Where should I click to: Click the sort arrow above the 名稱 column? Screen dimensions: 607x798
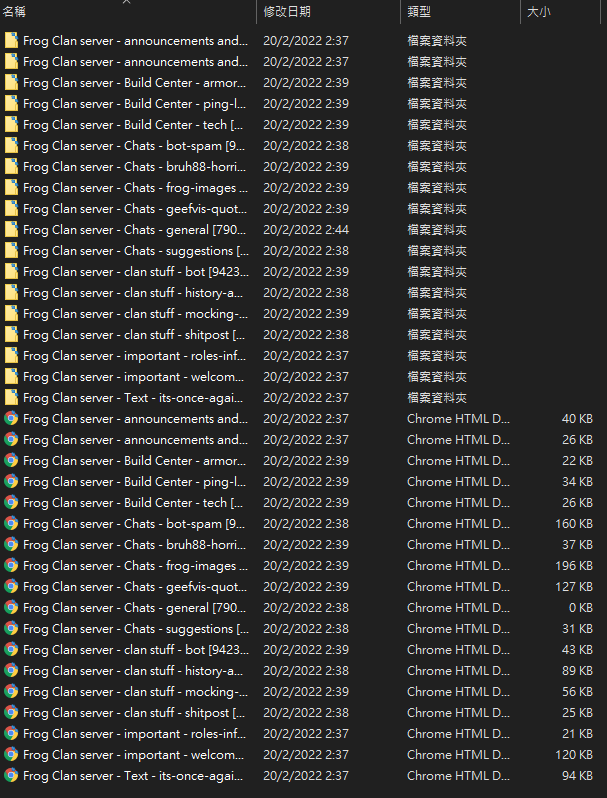click(x=126, y=2)
